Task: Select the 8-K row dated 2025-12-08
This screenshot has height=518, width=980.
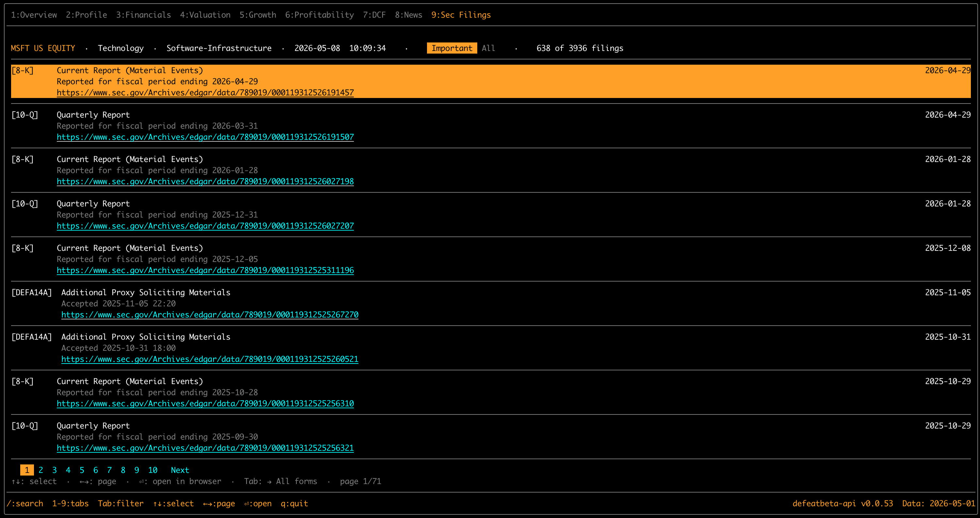Action: [491, 259]
